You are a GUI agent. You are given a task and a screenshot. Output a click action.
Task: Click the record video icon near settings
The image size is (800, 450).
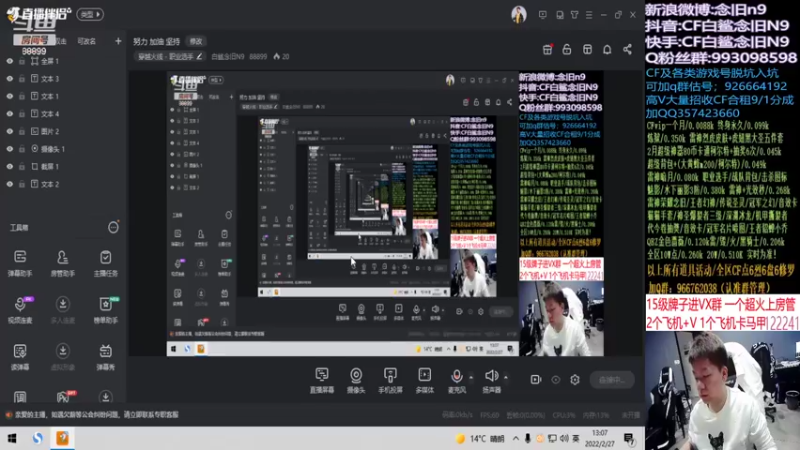click(535, 380)
